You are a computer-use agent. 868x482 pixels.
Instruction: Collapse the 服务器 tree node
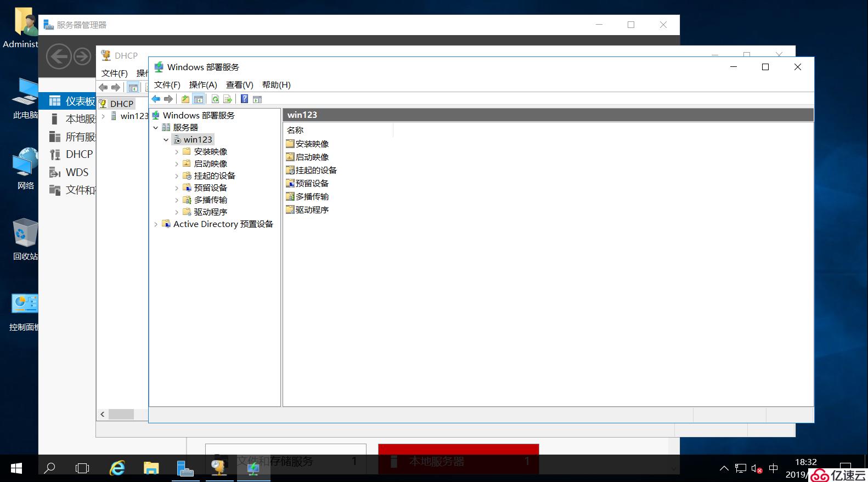pyautogui.click(x=156, y=127)
